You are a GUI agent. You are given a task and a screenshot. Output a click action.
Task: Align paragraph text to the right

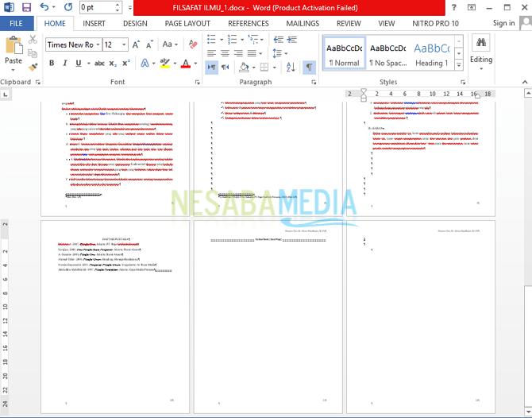click(x=238, y=53)
